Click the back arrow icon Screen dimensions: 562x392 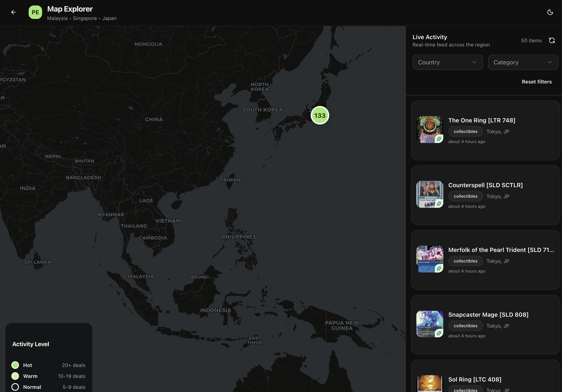pos(13,12)
